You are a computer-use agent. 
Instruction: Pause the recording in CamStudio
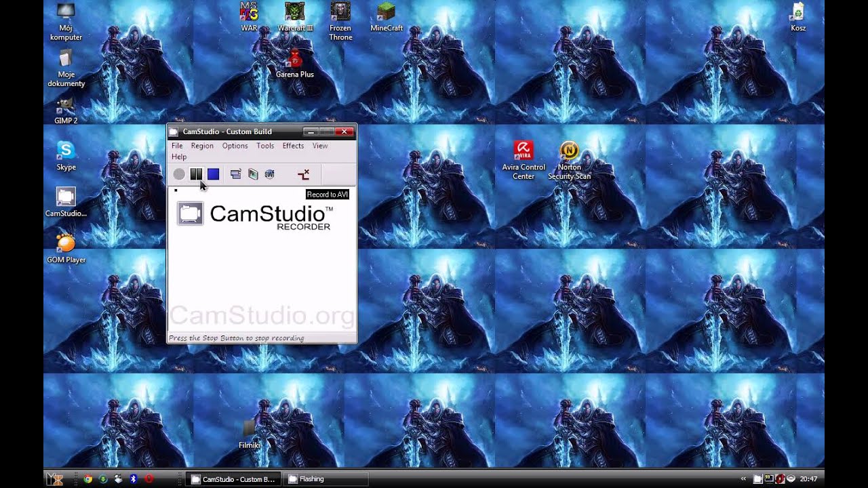click(196, 174)
